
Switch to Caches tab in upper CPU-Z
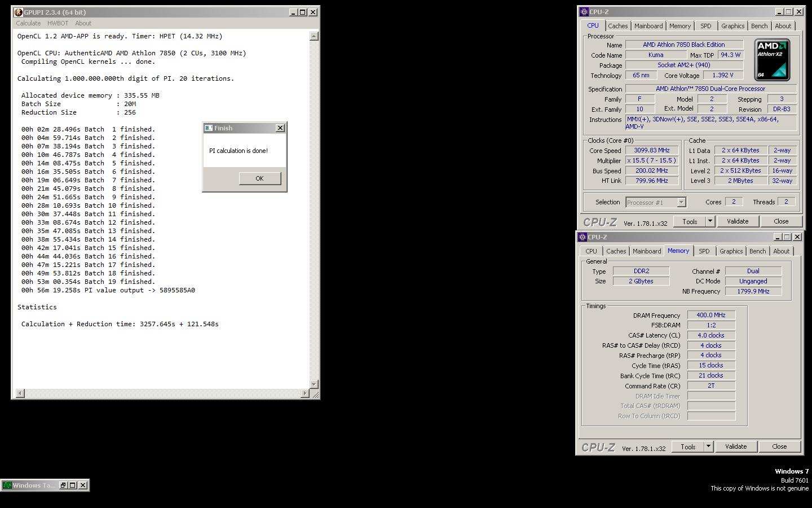(617, 26)
